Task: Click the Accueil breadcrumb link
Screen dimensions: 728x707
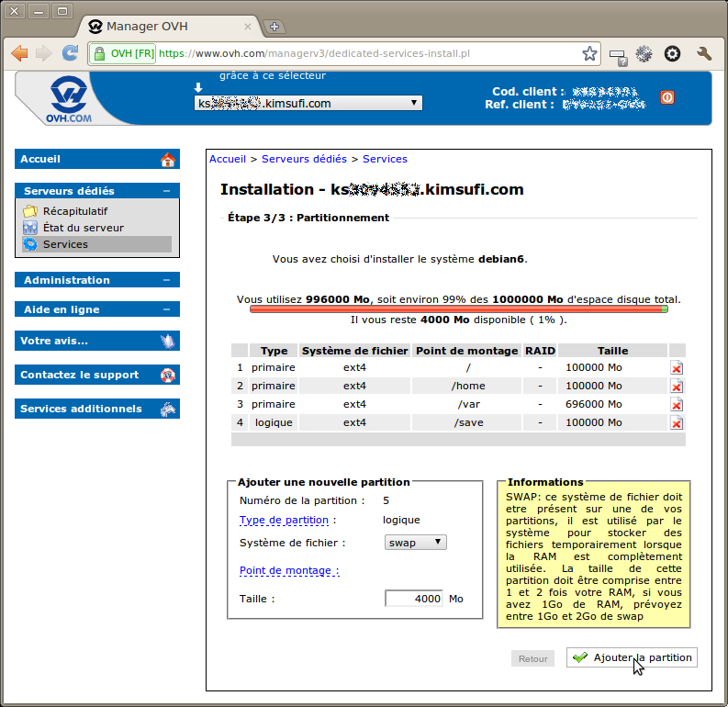Action: [228, 159]
